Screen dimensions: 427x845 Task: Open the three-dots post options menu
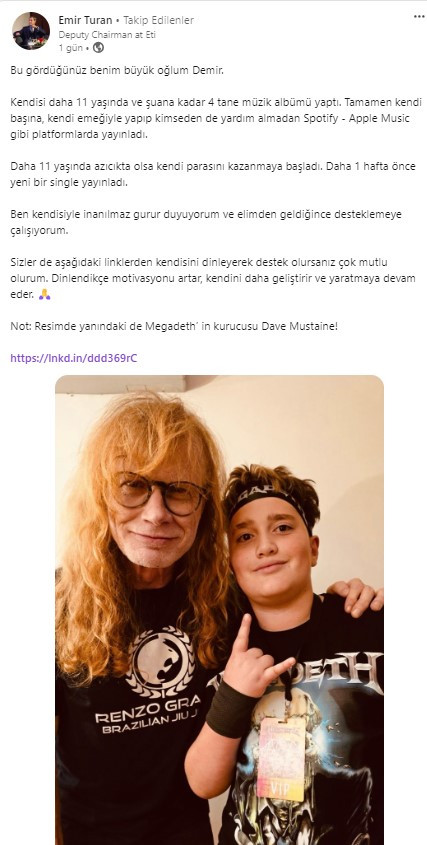419,17
